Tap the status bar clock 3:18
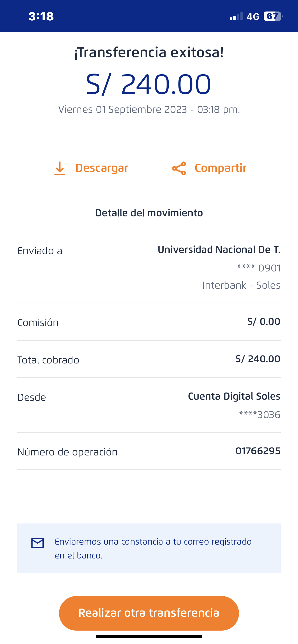This screenshot has width=298, height=644. pos(41,17)
